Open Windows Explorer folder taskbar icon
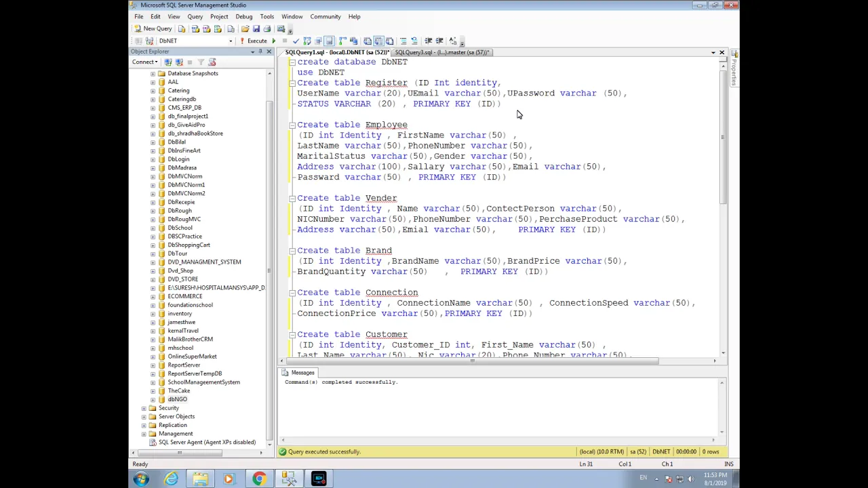868x488 pixels. 200,479
